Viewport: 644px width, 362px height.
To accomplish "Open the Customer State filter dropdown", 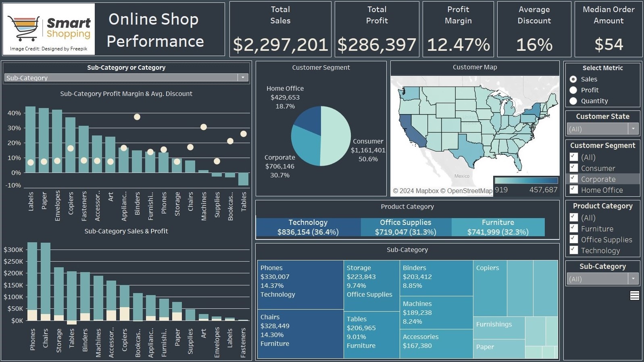I will click(x=603, y=129).
